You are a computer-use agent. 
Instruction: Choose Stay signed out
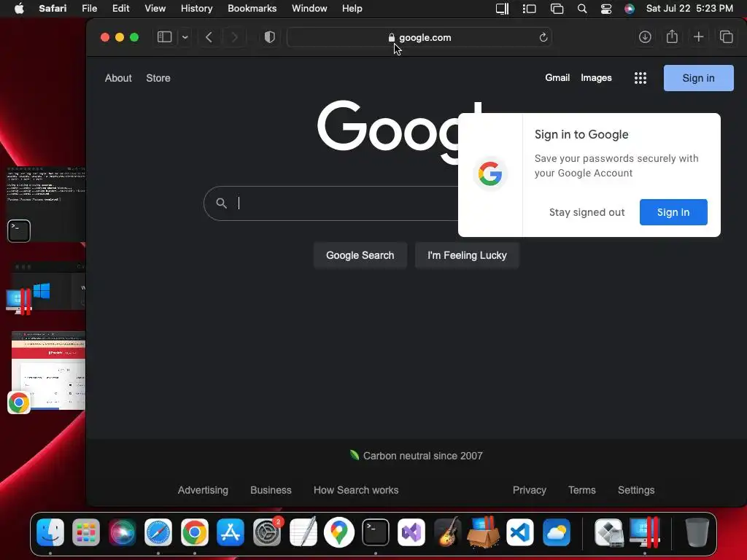587,212
